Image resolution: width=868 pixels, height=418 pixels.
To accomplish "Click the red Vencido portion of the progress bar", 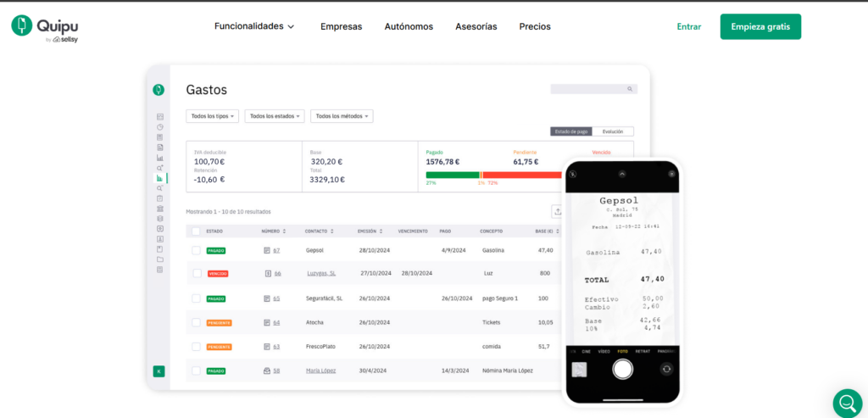I will (522, 175).
